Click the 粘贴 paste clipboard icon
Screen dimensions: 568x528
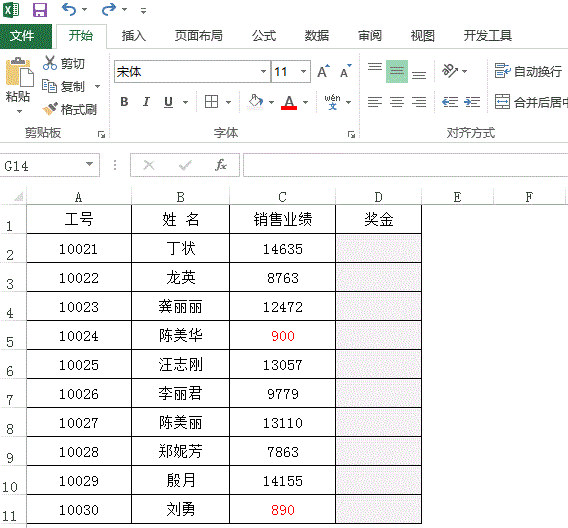pos(19,72)
